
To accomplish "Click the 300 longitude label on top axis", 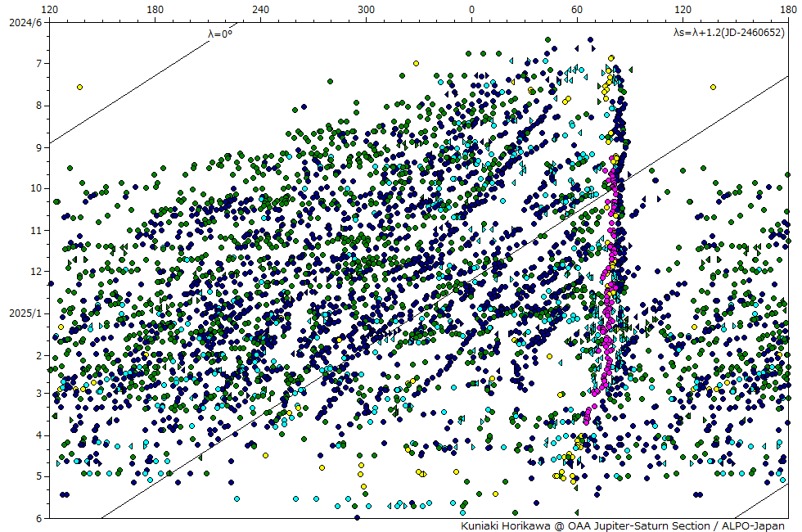I will [366, 9].
